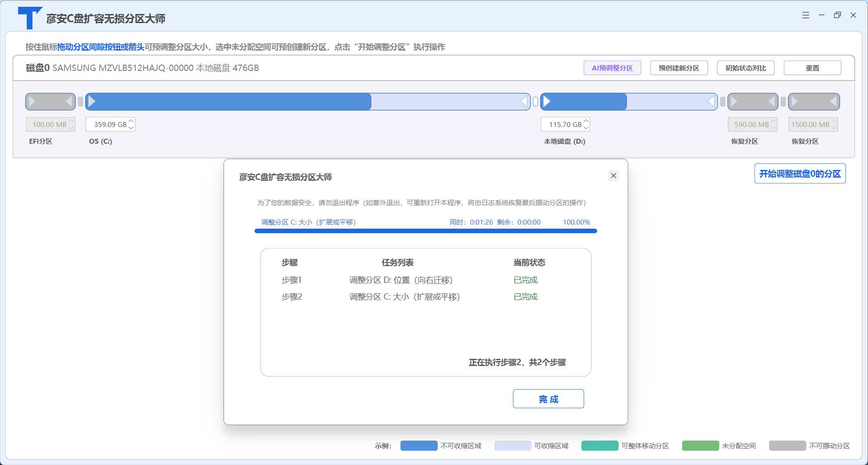Open the hamburger menu in the title bar
Image resolution: width=868 pixels, height=465 pixels.
coord(806,15)
